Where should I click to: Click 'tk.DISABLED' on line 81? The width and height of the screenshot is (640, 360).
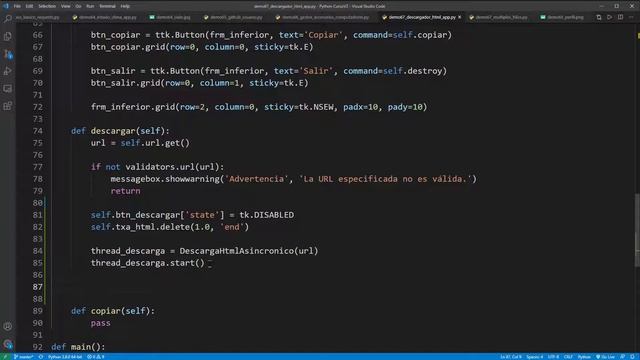pyautogui.click(x=267, y=215)
